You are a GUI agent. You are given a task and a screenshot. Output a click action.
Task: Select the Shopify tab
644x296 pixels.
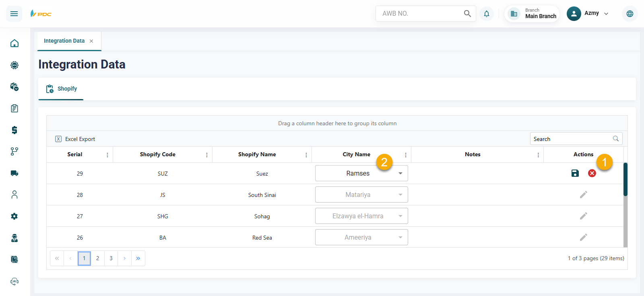tap(61, 89)
